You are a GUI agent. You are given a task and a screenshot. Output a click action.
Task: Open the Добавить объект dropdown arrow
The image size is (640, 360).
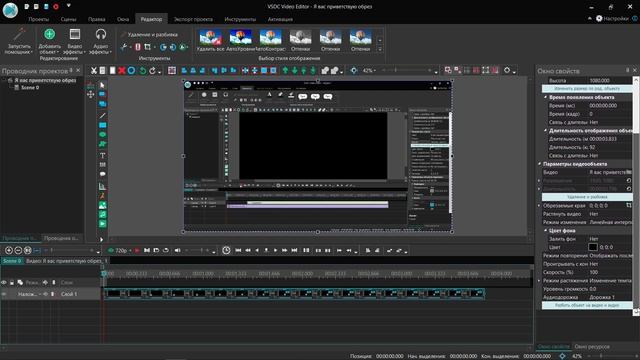point(58,52)
